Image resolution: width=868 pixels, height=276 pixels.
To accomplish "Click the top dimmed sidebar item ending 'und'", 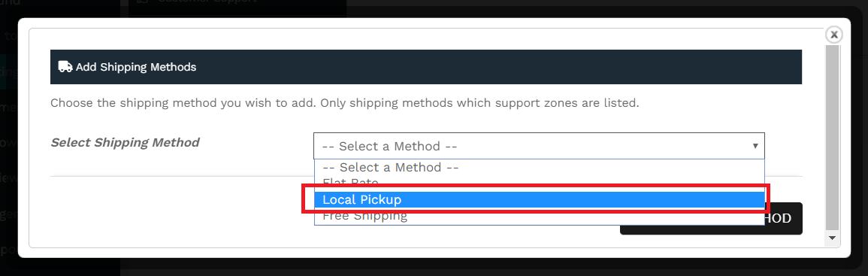I will pos(10,3).
